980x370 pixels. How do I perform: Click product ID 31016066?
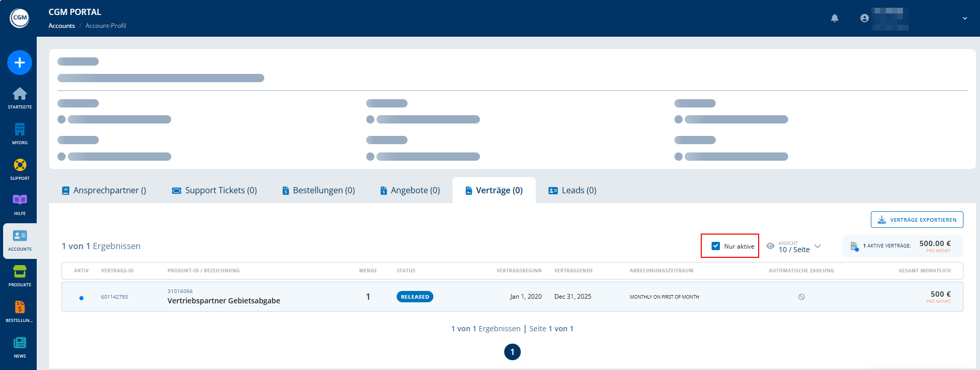pos(180,291)
